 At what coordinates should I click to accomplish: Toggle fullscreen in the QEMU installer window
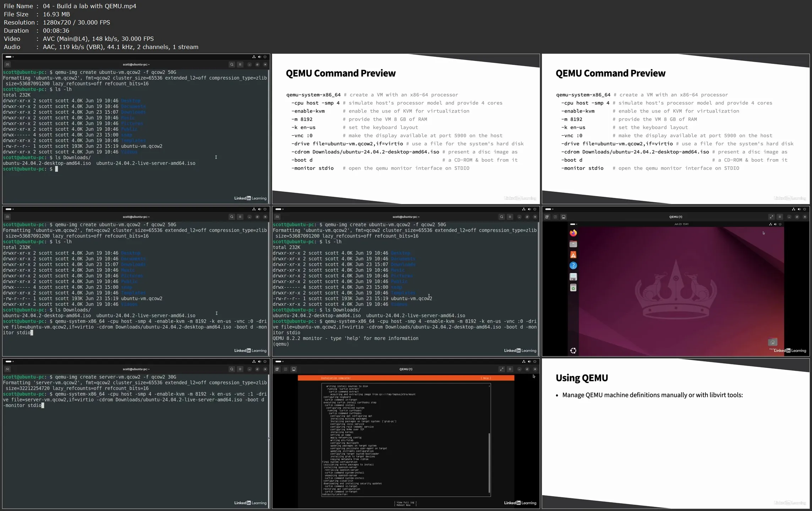click(501, 369)
